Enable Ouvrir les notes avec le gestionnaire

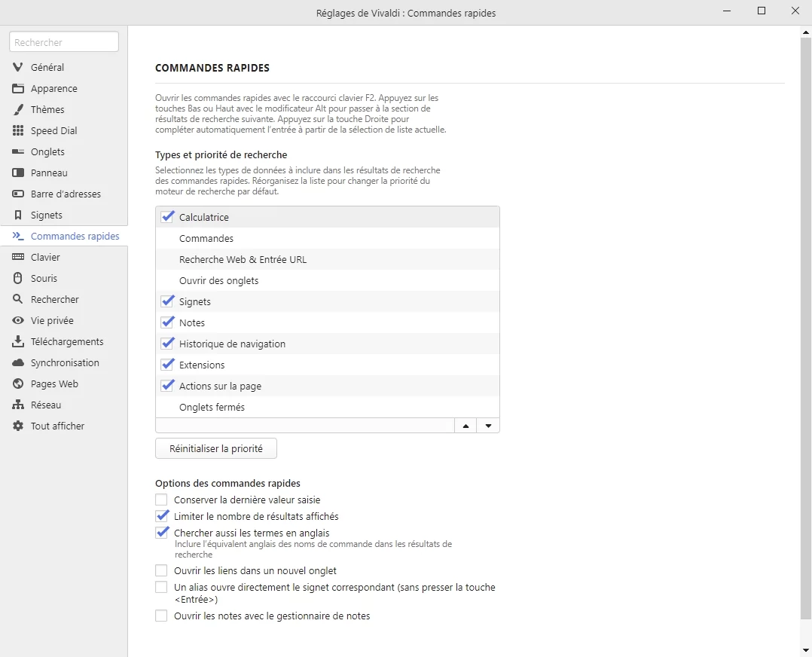161,616
